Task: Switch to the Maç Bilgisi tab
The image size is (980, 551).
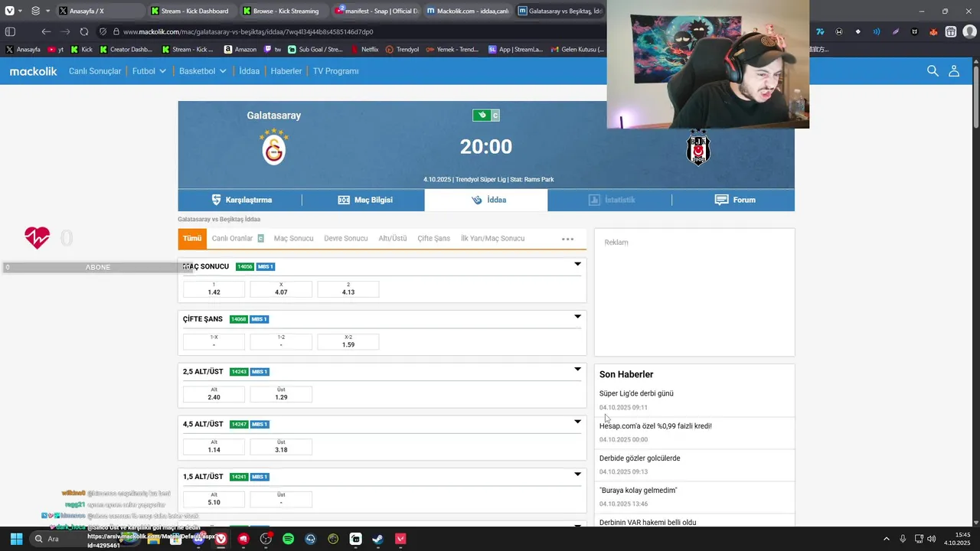Action: point(364,200)
